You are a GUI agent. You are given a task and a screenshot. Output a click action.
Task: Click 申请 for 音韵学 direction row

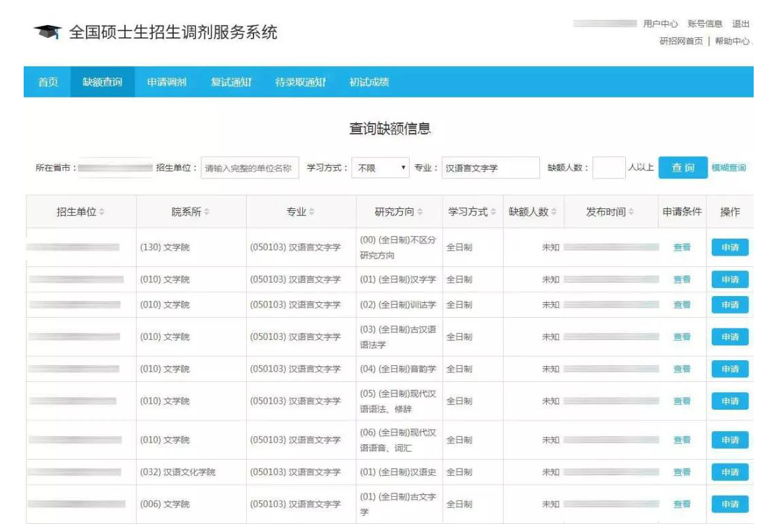click(730, 369)
